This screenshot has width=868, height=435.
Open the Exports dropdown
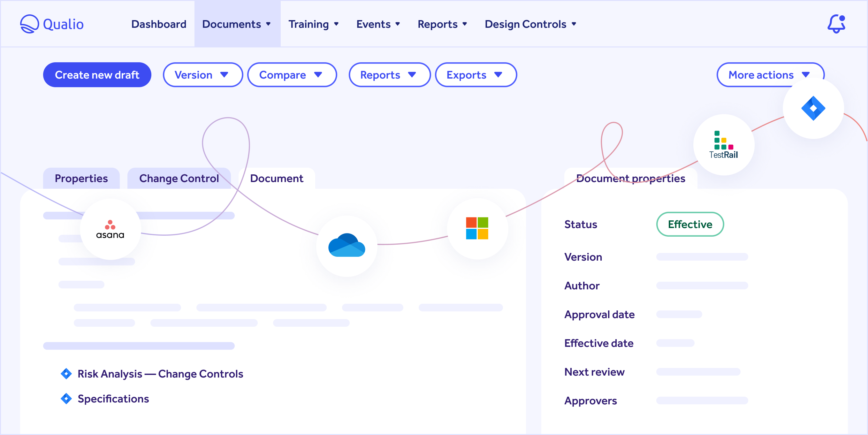476,75
